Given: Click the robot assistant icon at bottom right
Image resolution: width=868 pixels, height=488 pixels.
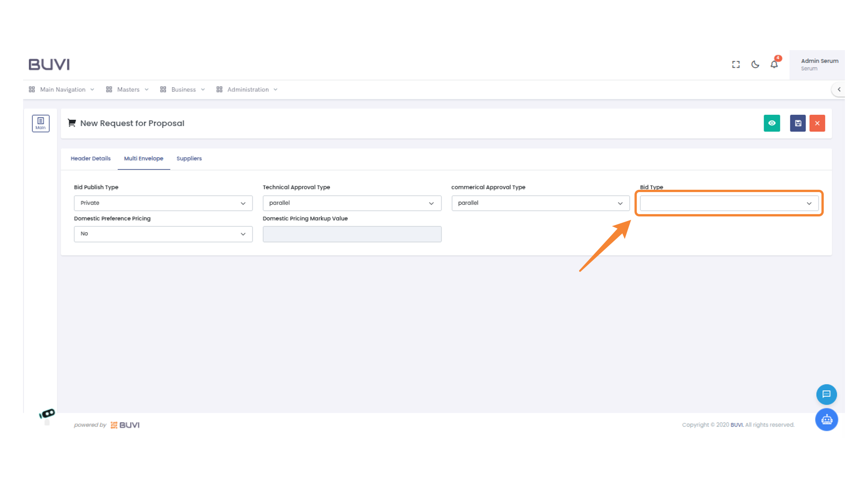Looking at the screenshot, I should point(826,419).
